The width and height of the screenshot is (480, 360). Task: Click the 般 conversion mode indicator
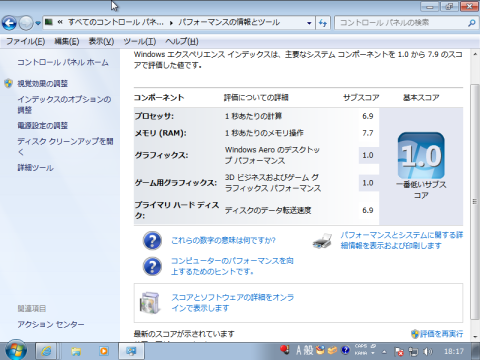pos(308,350)
